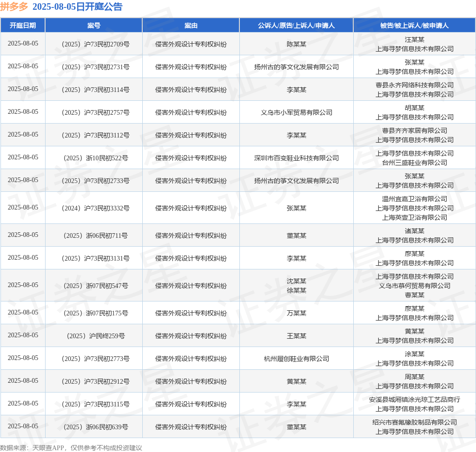Select case number (2025)沪73民初3131号
This screenshot has height=452, width=476.
click(96, 258)
